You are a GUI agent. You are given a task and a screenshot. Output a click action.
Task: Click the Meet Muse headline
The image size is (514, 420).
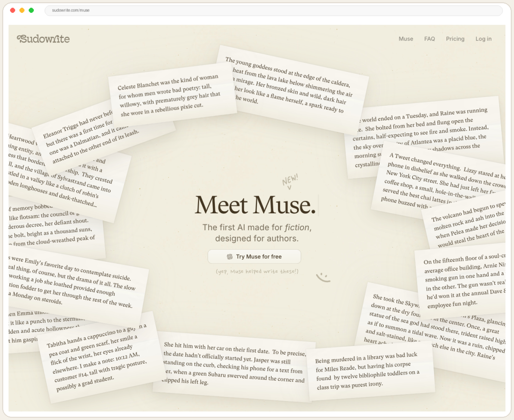pyautogui.click(x=256, y=205)
